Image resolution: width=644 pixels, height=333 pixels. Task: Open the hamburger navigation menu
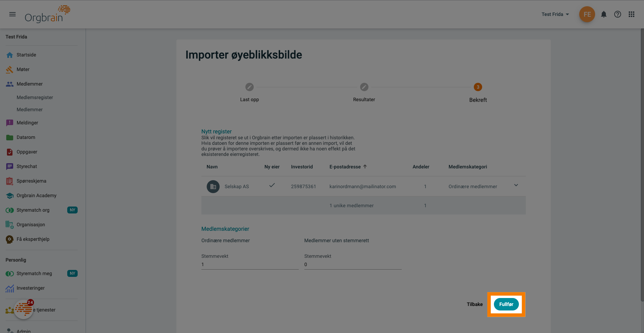click(x=12, y=14)
